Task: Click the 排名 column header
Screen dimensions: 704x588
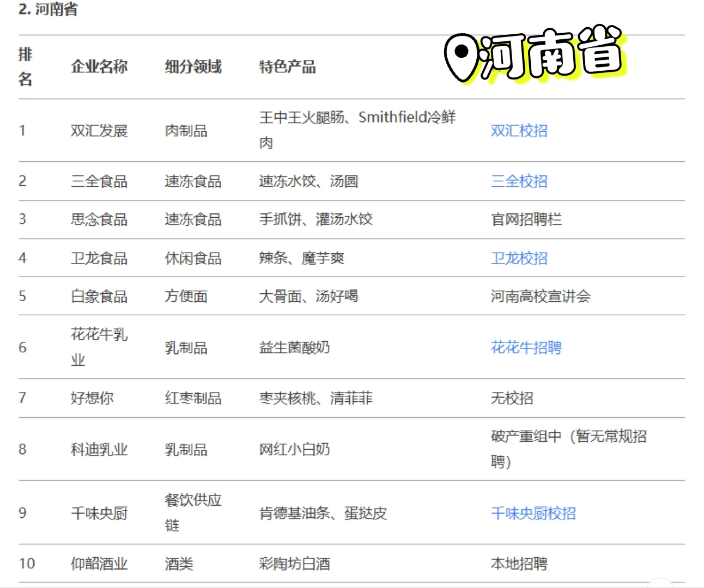Action: pyautogui.click(x=25, y=66)
